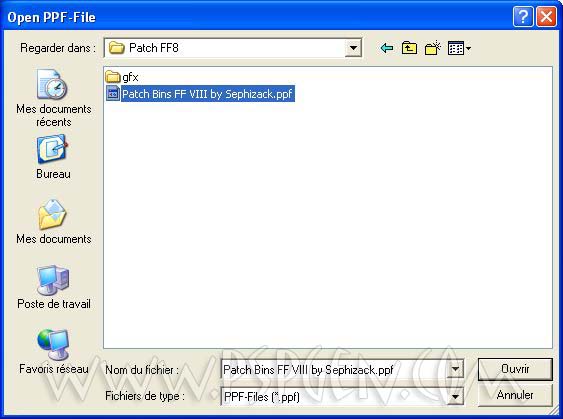The image size is (563, 419).
Task: Expand the Regarder dans dropdown
Action: click(x=353, y=48)
